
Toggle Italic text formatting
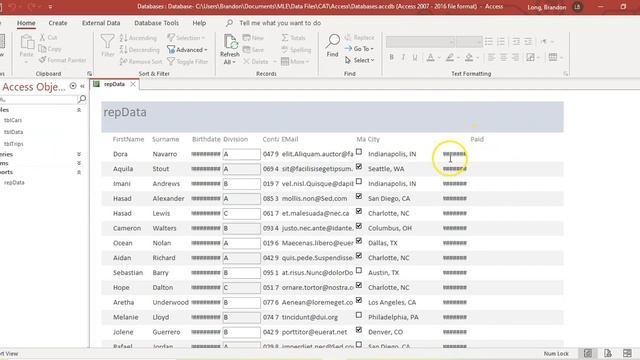[x=403, y=58]
